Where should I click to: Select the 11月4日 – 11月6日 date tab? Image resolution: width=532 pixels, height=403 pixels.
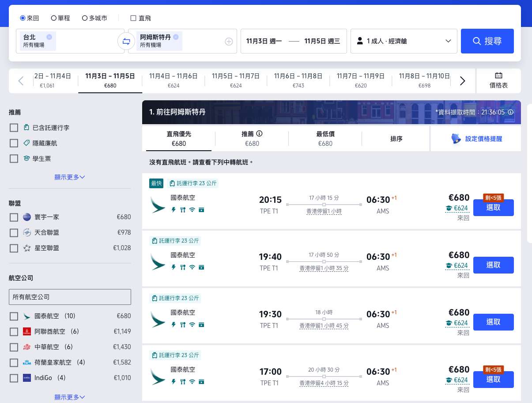coord(173,81)
